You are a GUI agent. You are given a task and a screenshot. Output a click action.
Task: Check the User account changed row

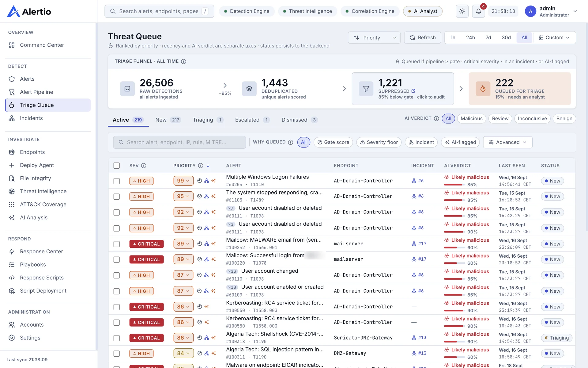pos(117,275)
